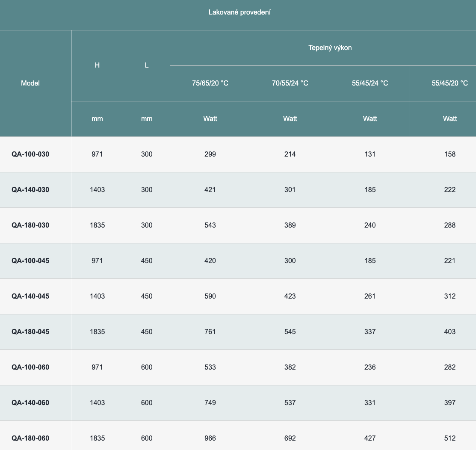Click the QA-180-060 model row label
The height and width of the screenshot is (450, 476).
(x=30, y=438)
